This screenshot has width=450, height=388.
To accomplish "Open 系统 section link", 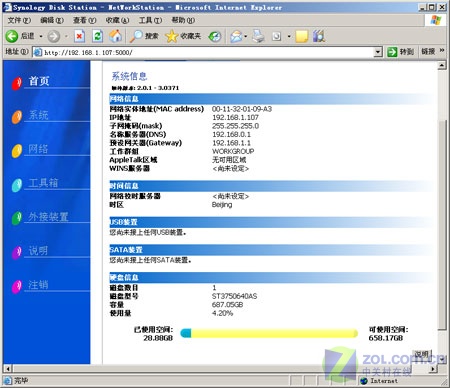I will 39,115.
